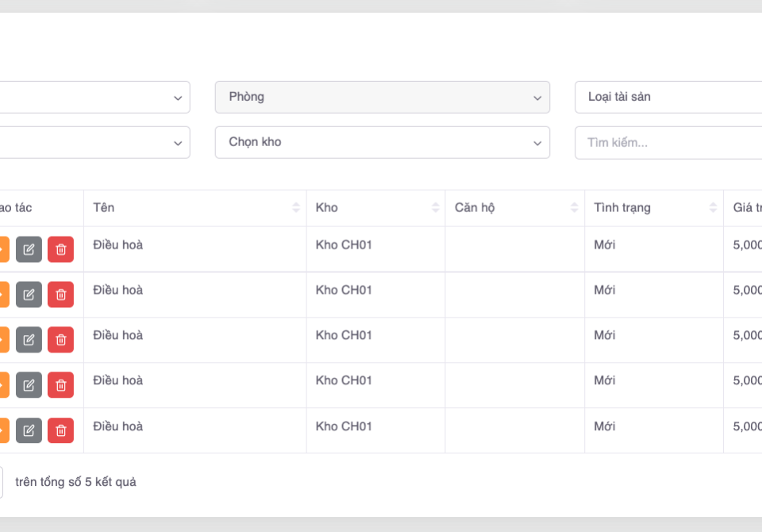The image size is (762, 532).
Task: Click orange action button in first row
Action: 3,249
